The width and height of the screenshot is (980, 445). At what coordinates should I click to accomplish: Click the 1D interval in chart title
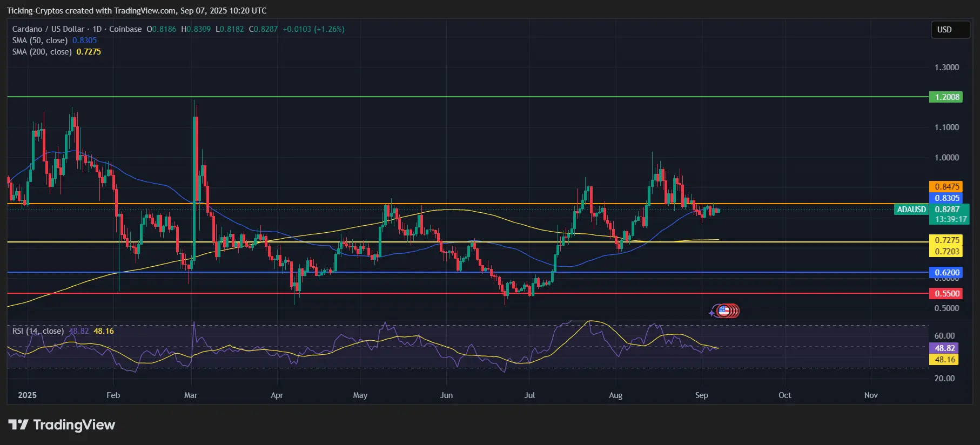tap(97, 29)
